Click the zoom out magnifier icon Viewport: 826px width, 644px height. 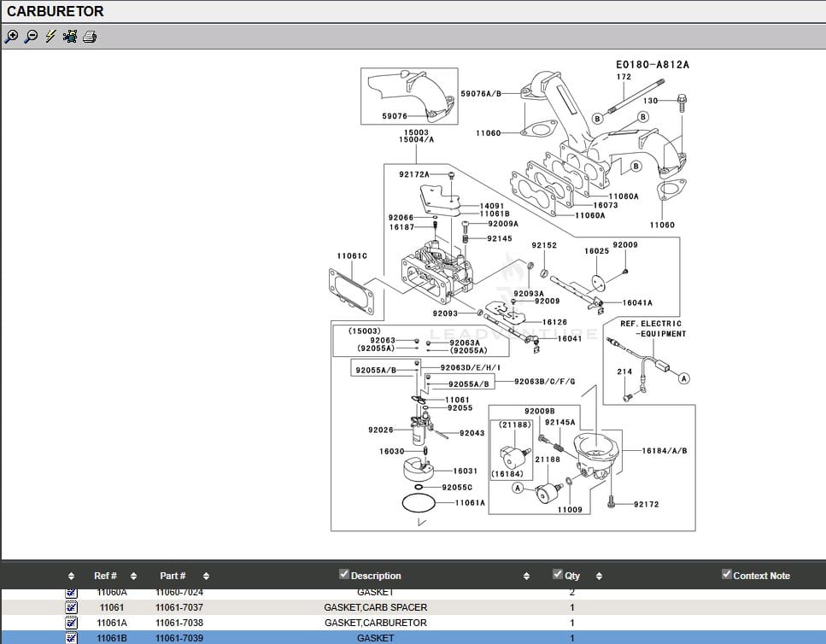[31, 36]
